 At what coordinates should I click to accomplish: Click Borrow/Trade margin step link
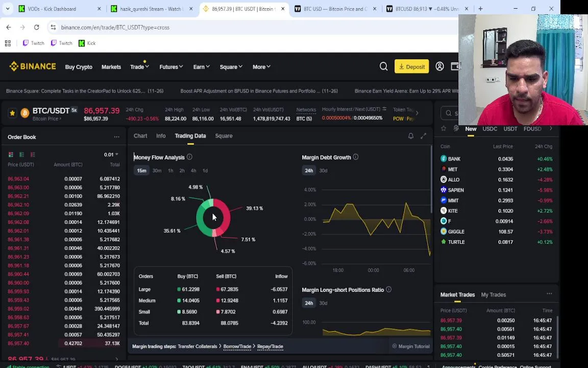(237, 346)
